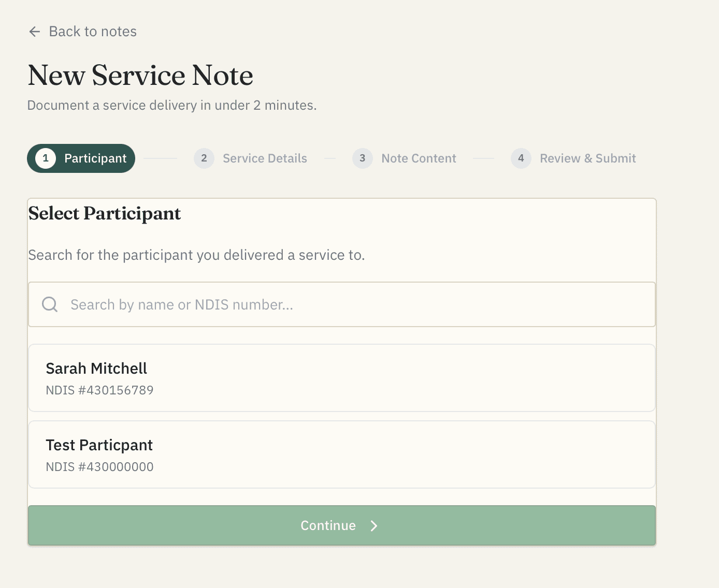Click the back arrow icon
Screen dimensions: 719x588
pos(35,32)
